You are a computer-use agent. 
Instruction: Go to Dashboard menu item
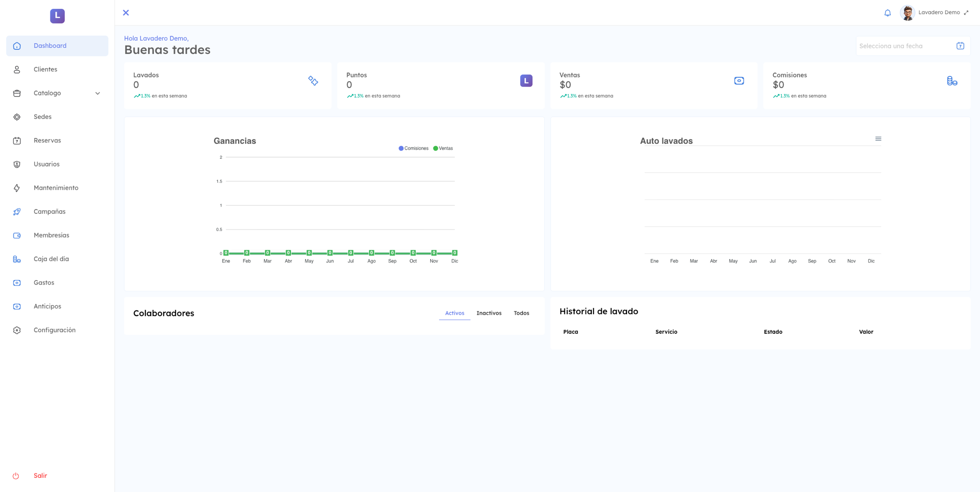pos(57,46)
